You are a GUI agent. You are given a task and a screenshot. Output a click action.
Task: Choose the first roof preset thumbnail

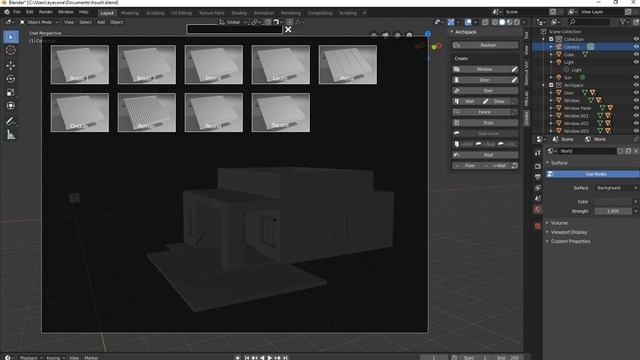[80, 64]
